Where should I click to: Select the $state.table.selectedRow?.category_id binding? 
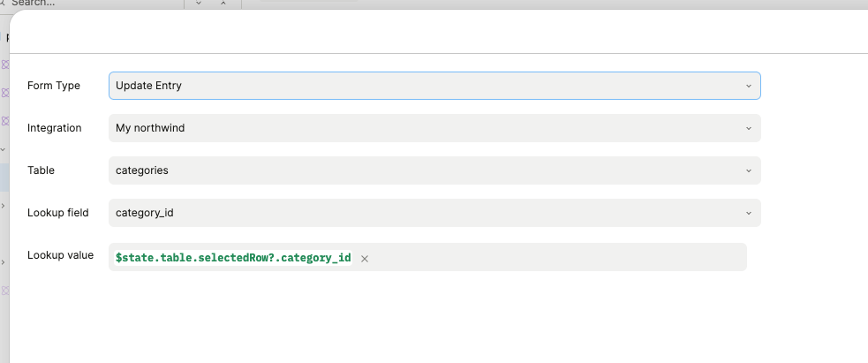(x=233, y=258)
